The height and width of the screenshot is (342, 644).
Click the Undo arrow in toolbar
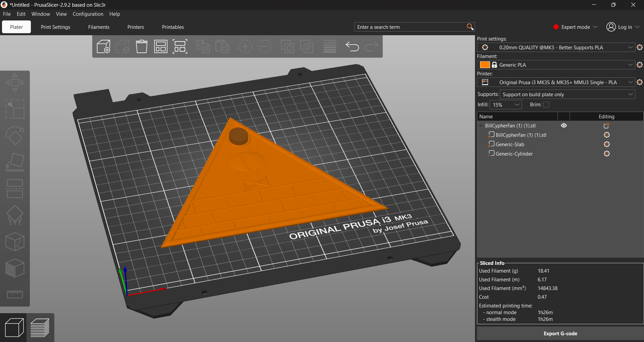(x=352, y=47)
